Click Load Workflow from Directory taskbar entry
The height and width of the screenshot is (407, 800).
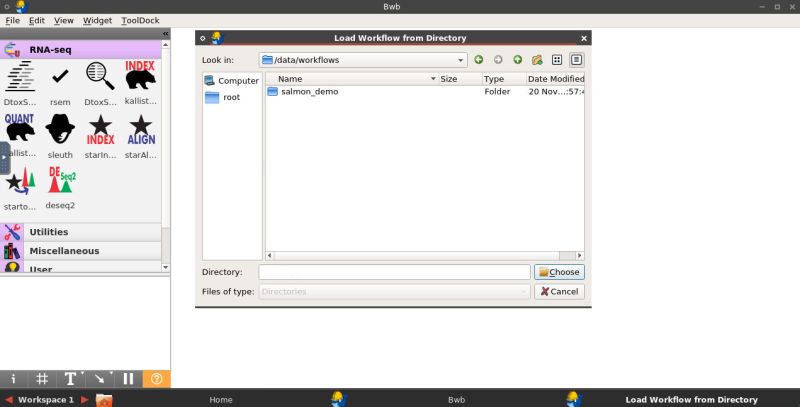(x=691, y=400)
